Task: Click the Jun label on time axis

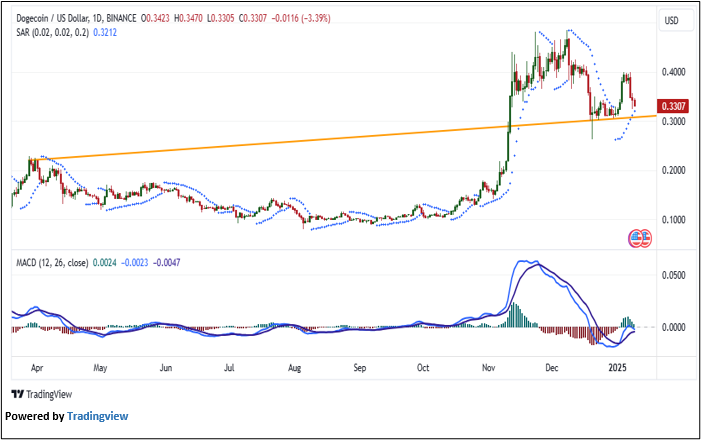Action: (x=166, y=368)
